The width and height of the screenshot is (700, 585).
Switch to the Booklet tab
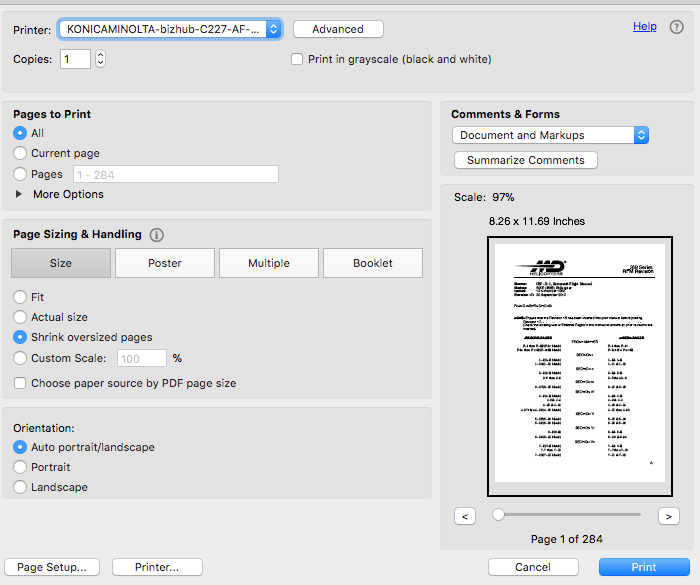373,263
